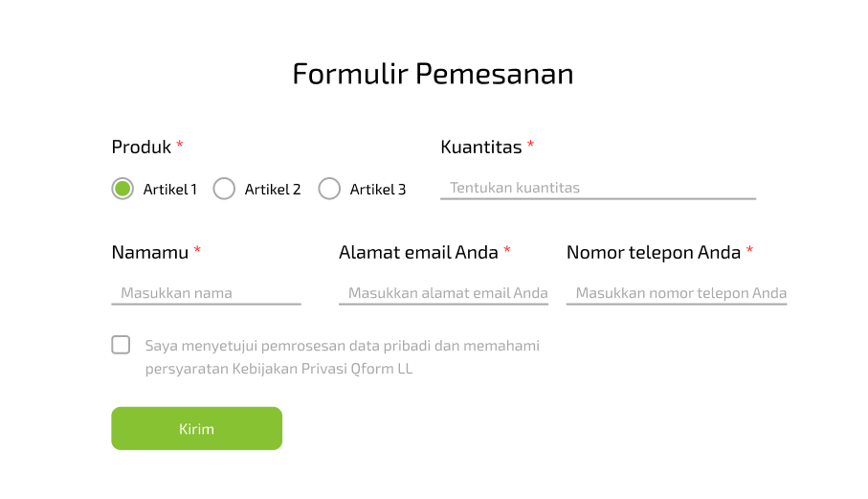868x499 pixels.
Task: Pick the Artikel 3 radio circle
Action: point(329,189)
